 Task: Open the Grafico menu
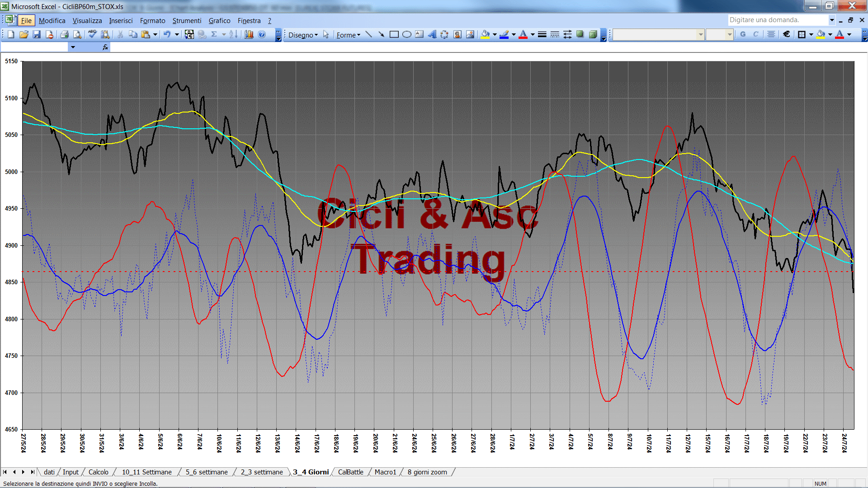pos(219,20)
